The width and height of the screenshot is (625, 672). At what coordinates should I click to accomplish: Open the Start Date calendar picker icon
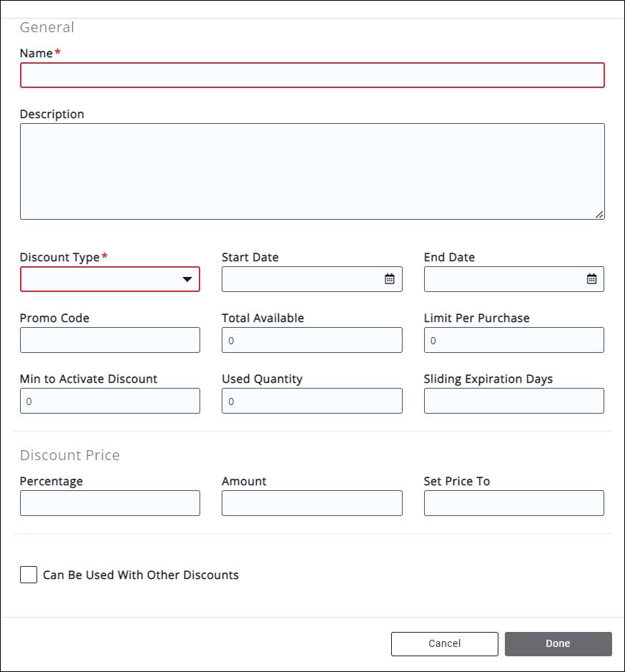coord(390,279)
